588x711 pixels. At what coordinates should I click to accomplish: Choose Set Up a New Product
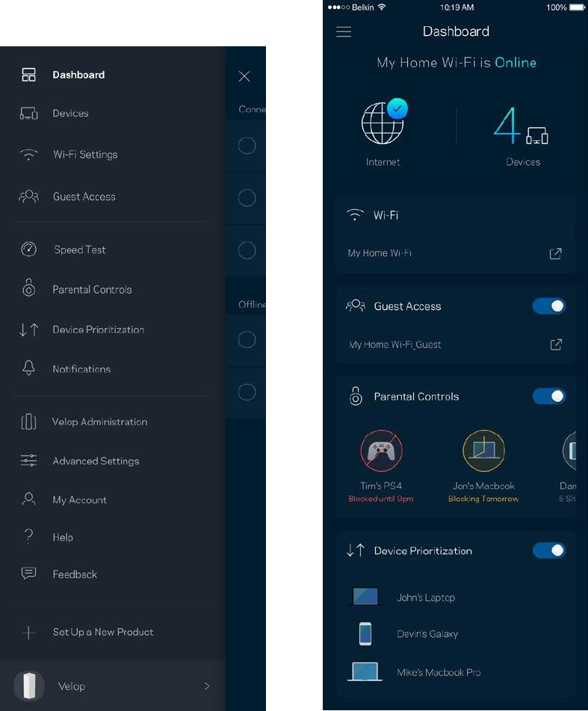(103, 632)
